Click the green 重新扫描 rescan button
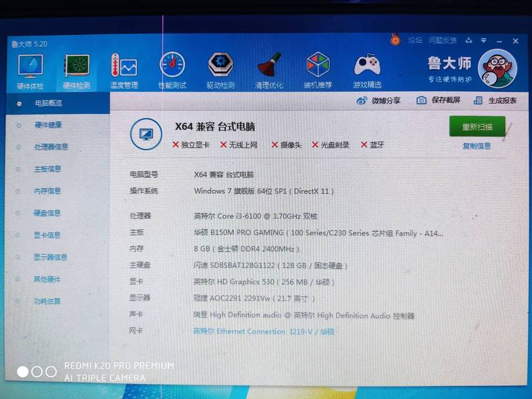 [x=477, y=126]
